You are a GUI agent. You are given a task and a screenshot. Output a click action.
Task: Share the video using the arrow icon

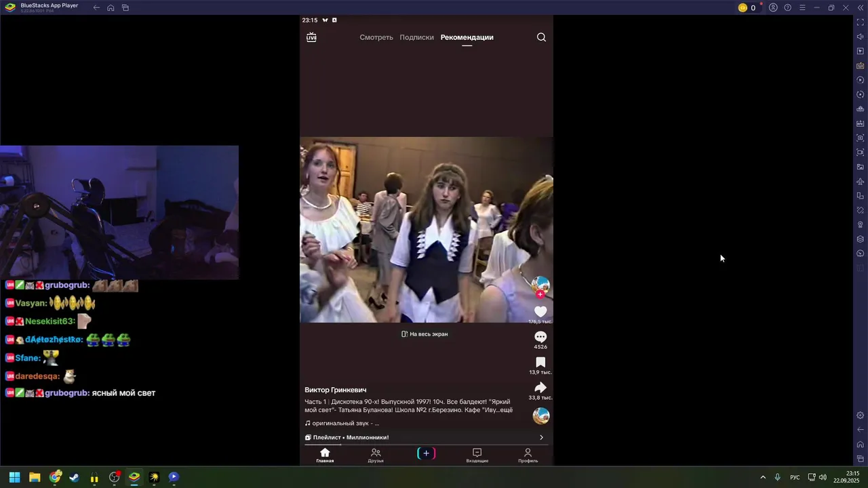click(x=540, y=388)
